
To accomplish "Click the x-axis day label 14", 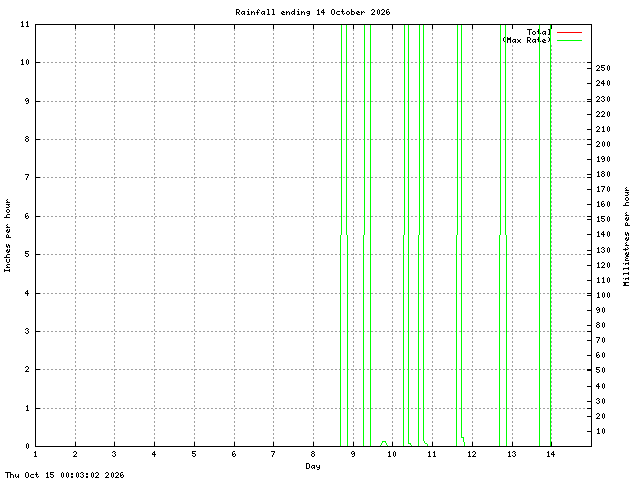I will [551, 454].
